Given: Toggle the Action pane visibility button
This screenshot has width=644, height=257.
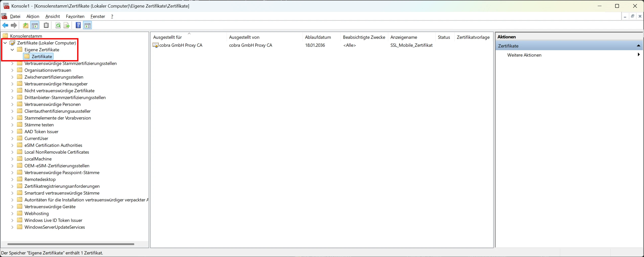Looking at the screenshot, I should click(x=87, y=25).
